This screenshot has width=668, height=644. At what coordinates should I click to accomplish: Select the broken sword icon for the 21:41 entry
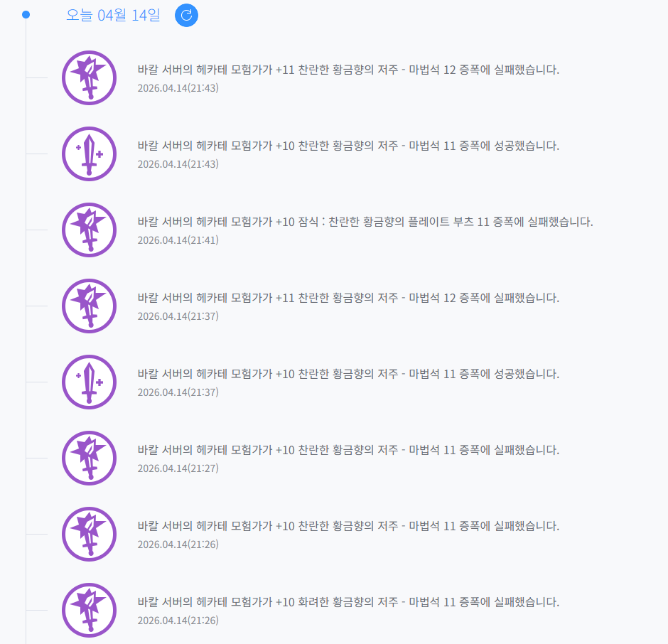click(x=89, y=230)
